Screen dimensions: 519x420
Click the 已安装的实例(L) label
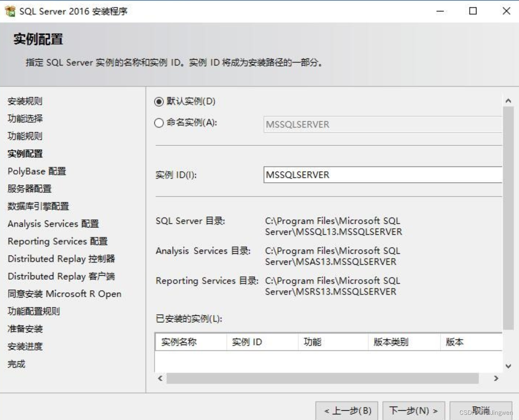(x=189, y=319)
